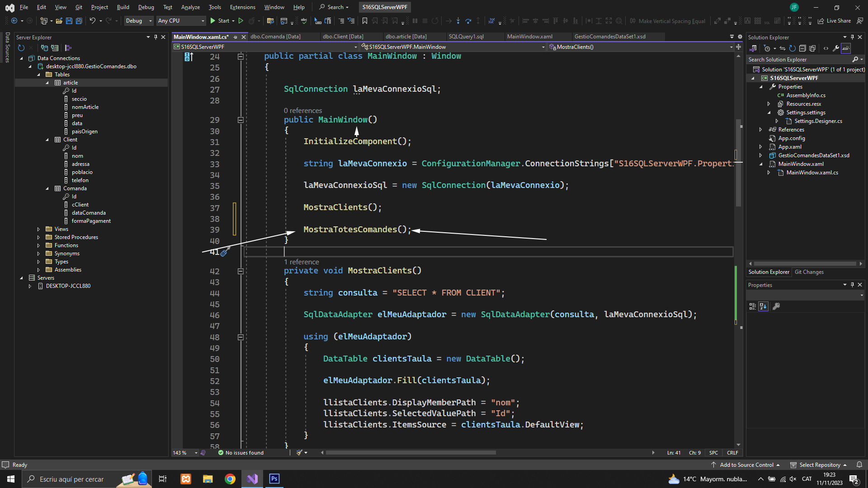This screenshot has height=488, width=868.
Task: Click the Start Without Debugging play icon
Action: 241,21
